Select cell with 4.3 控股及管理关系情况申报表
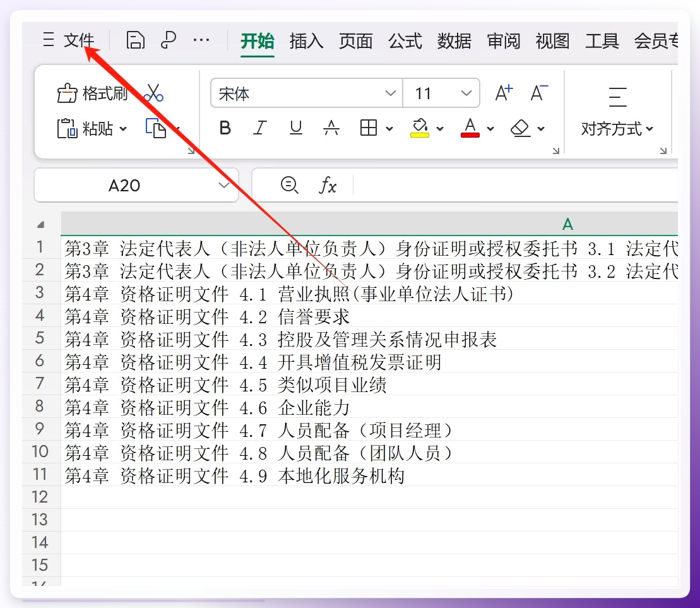Screen dimensions: 700x608 pyautogui.click(x=370, y=338)
